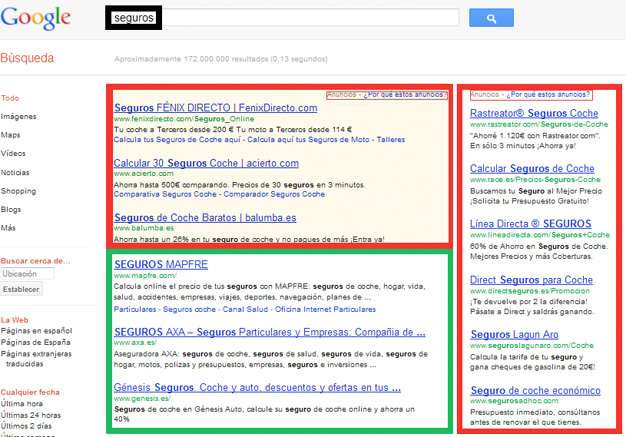Open Seguros Lagun Aro ad
The height and width of the screenshot is (437, 626).
coord(514,334)
